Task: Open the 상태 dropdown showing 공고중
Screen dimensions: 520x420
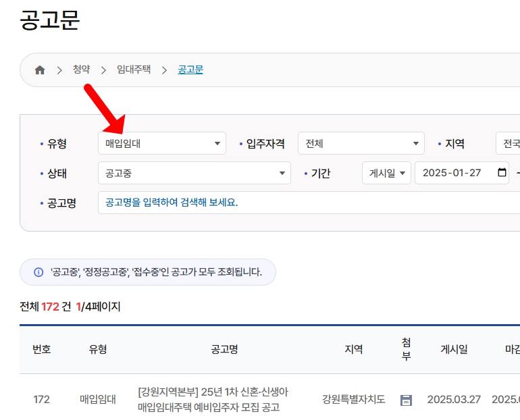Action: tap(194, 173)
